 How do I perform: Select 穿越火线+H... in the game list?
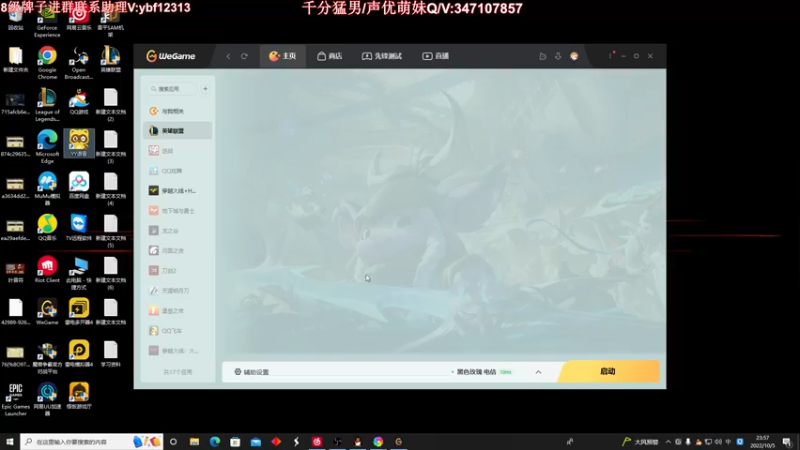(x=178, y=191)
